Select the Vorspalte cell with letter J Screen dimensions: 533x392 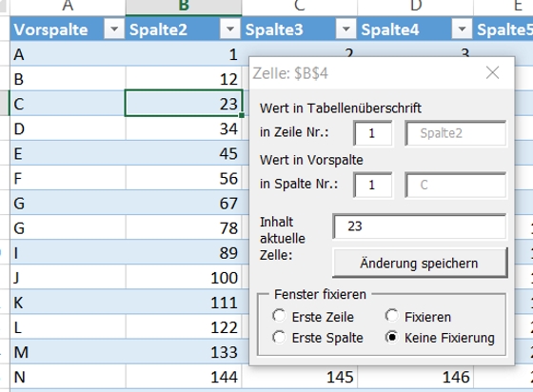tap(68, 277)
